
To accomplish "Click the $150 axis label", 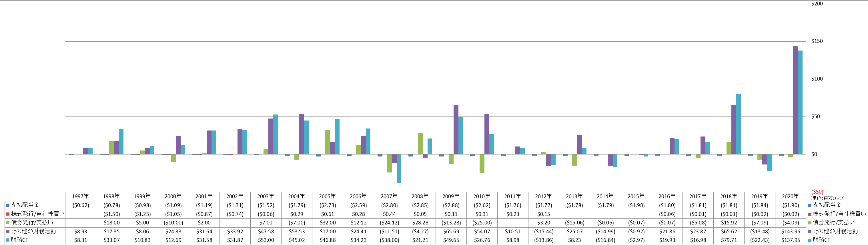I will [817, 41].
